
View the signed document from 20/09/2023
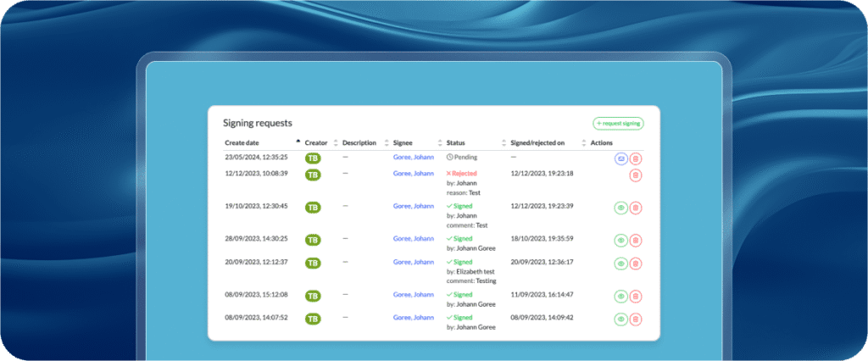click(x=621, y=264)
